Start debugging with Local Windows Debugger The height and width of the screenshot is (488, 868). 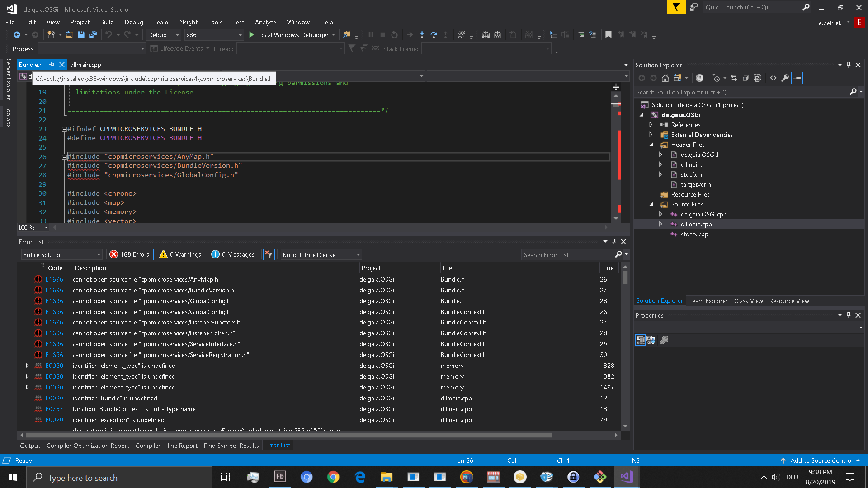pos(291,35)
